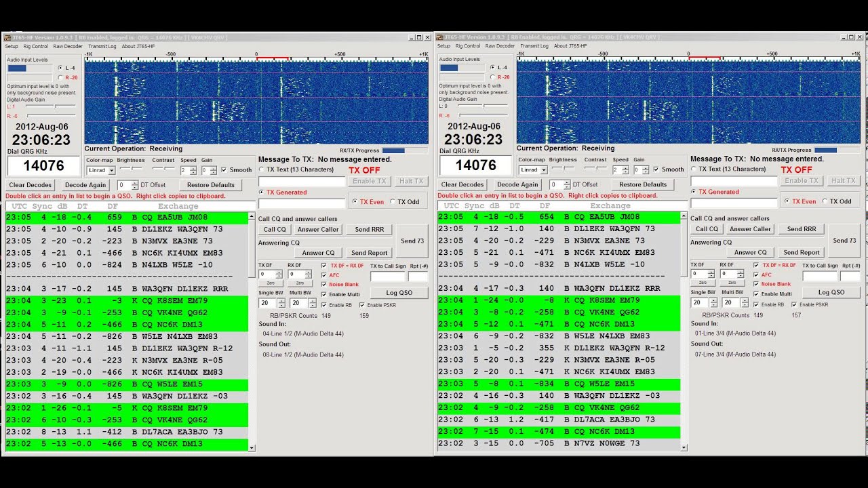
Task: Toggle Enable Multi checkbox in left window
Action: pos(324,294)
